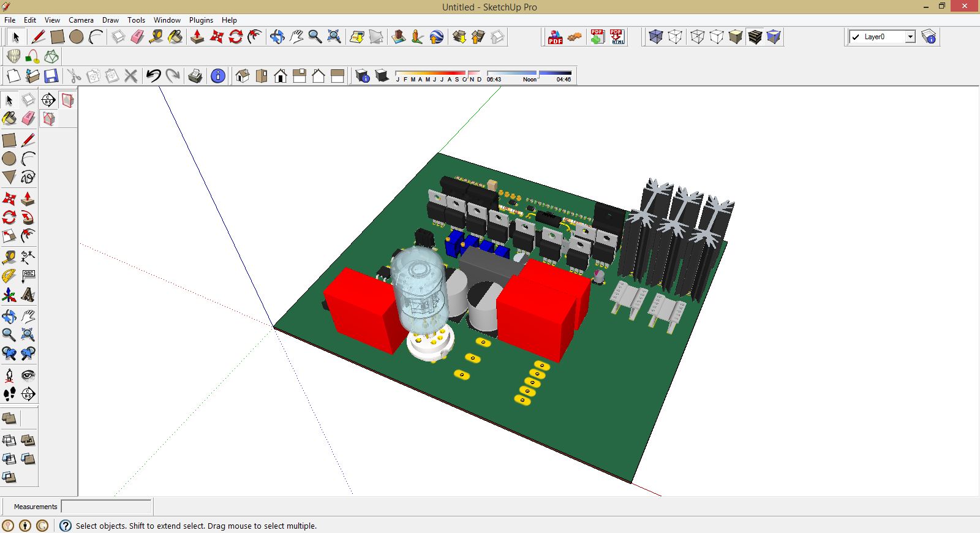Open the File menu
This screenshot has height=533, width=980.
click(x=10, y=20)
